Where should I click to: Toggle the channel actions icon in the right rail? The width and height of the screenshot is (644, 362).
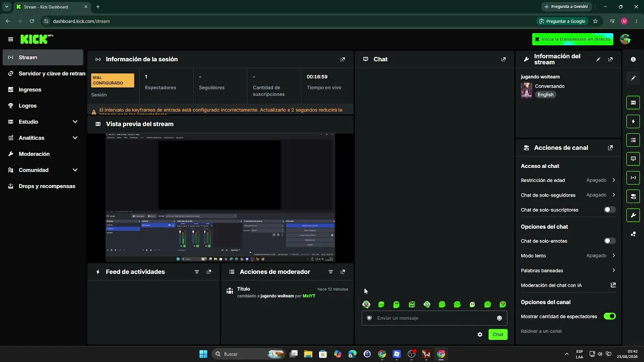[x=633, y=197]
